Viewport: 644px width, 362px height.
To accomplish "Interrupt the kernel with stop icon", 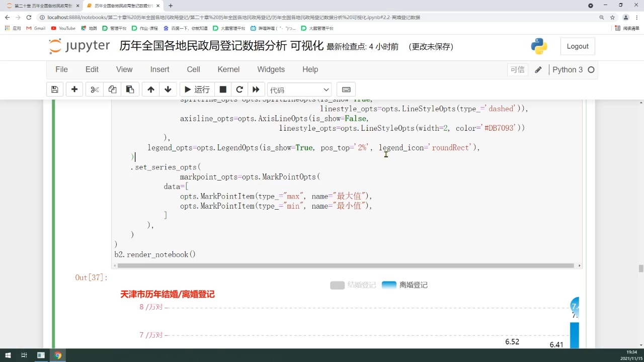I will click(223, 89).
